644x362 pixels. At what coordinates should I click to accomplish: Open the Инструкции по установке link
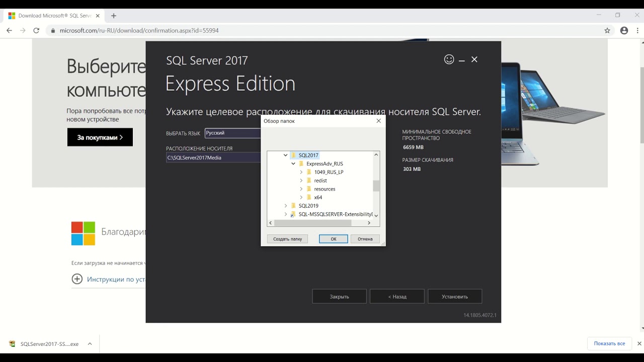click(116, 279)
